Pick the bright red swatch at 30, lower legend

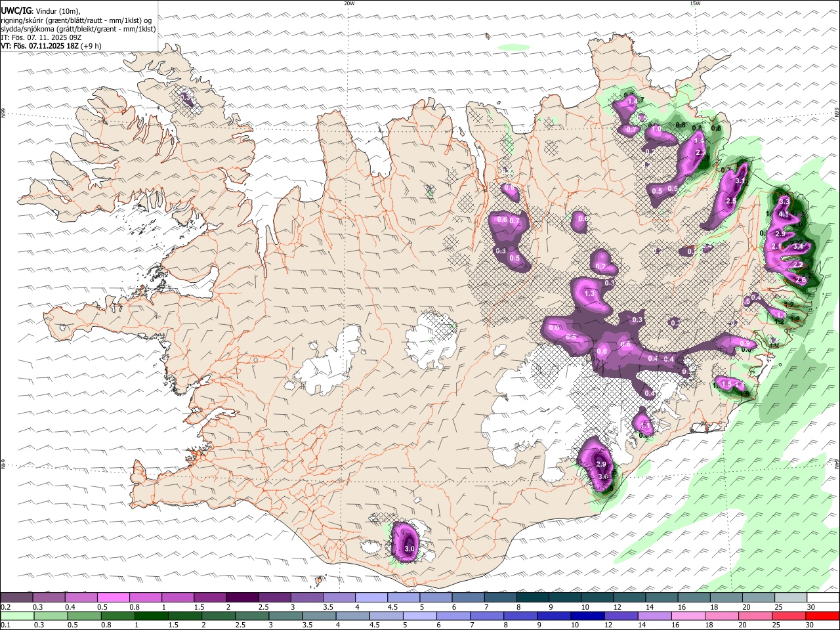click(x=823, y=616)
